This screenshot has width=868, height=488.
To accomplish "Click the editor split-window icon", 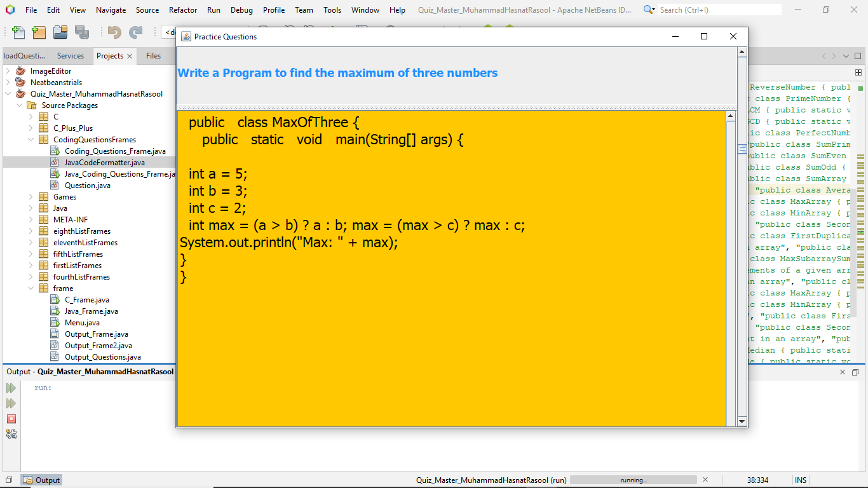I will point(858,72).
